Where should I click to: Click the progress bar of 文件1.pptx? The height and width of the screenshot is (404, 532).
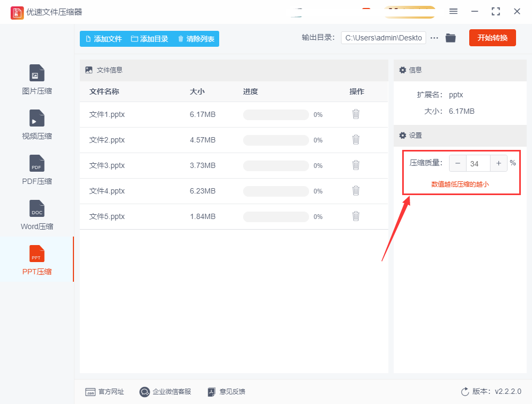pos(276,115)
